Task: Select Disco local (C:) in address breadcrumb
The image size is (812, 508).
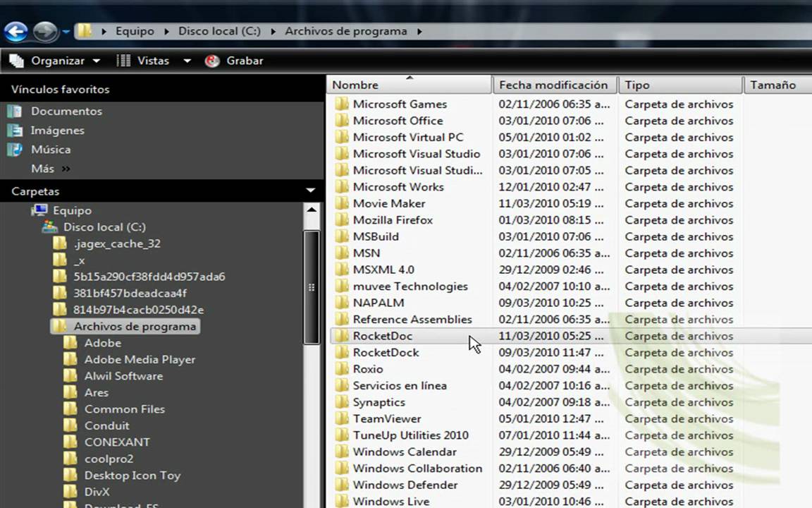Action: 220,31
